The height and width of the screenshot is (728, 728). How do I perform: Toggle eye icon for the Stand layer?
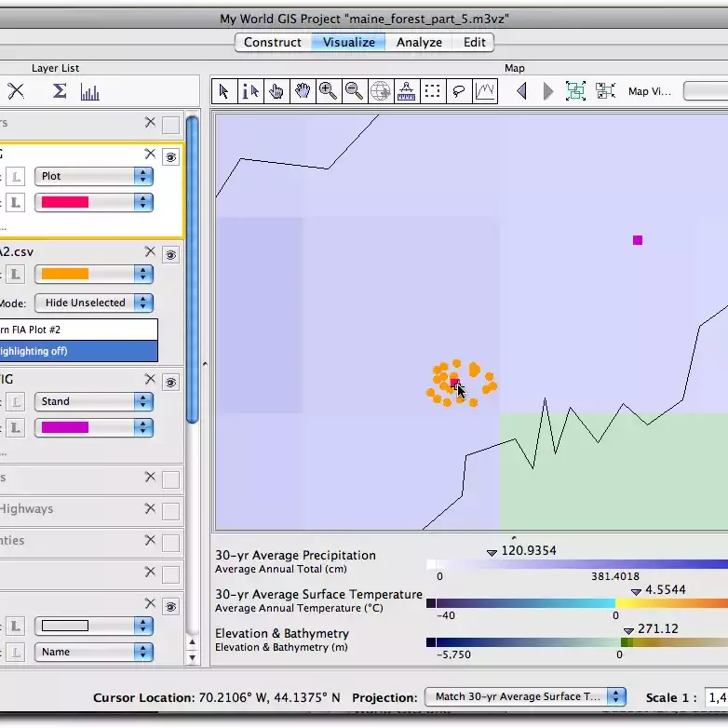click(x=171, y=382)
